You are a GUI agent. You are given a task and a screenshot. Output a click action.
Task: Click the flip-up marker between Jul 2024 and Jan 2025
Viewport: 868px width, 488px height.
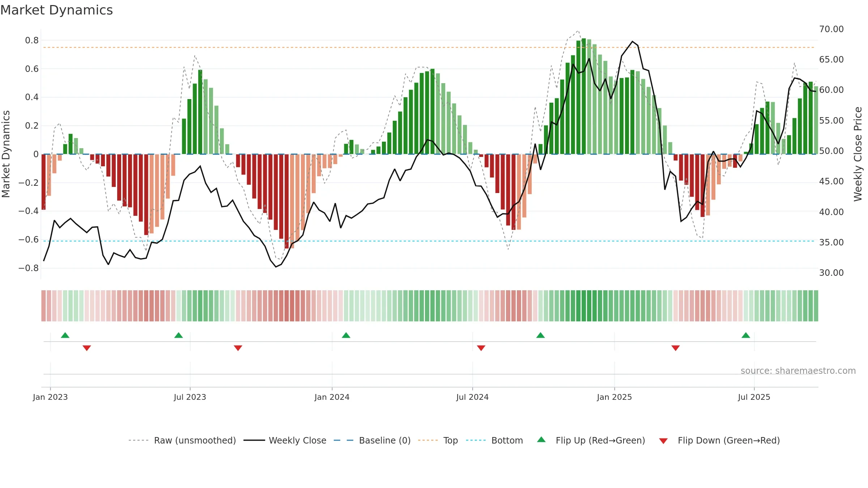click(541, 335)
